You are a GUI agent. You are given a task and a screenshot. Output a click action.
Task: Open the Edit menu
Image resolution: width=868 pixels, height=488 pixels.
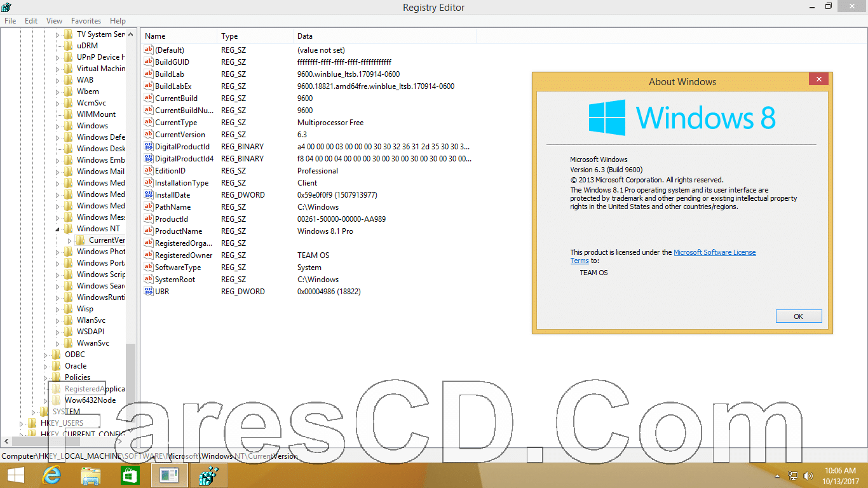pyautogui.click(x=31, y=21)
